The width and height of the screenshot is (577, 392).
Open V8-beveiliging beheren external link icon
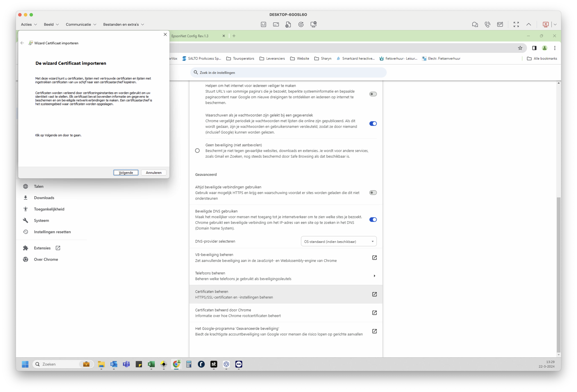click(374, 258)
